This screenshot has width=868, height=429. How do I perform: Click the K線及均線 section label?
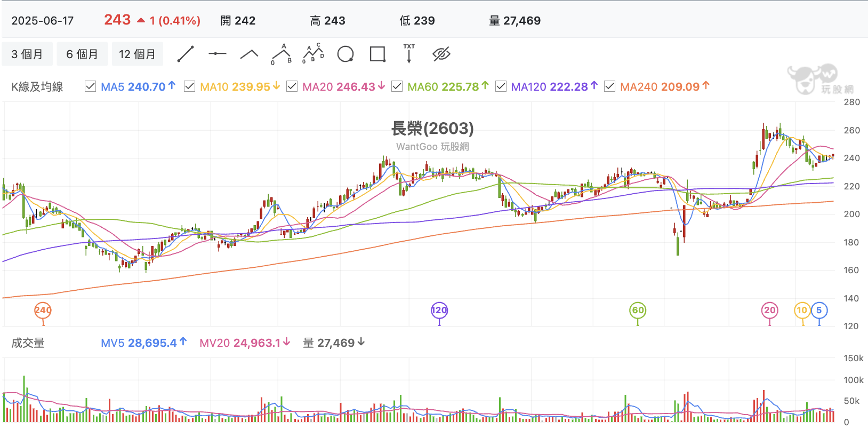point(37,87)
